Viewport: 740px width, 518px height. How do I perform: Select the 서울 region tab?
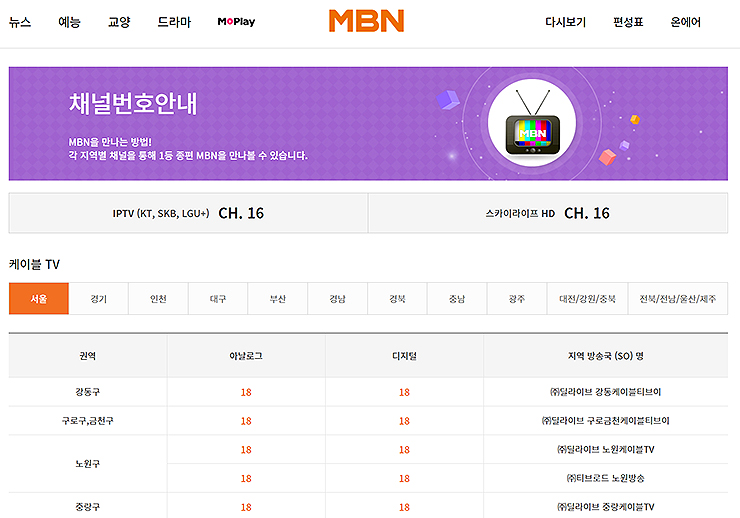pos(39,299)
